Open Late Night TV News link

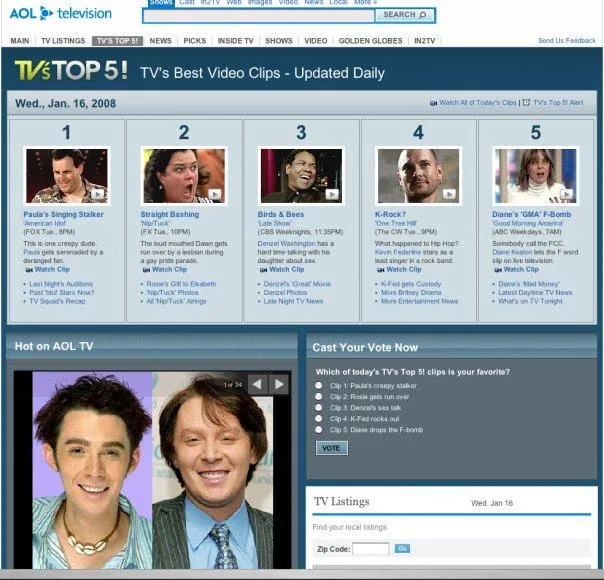[293, 301]
